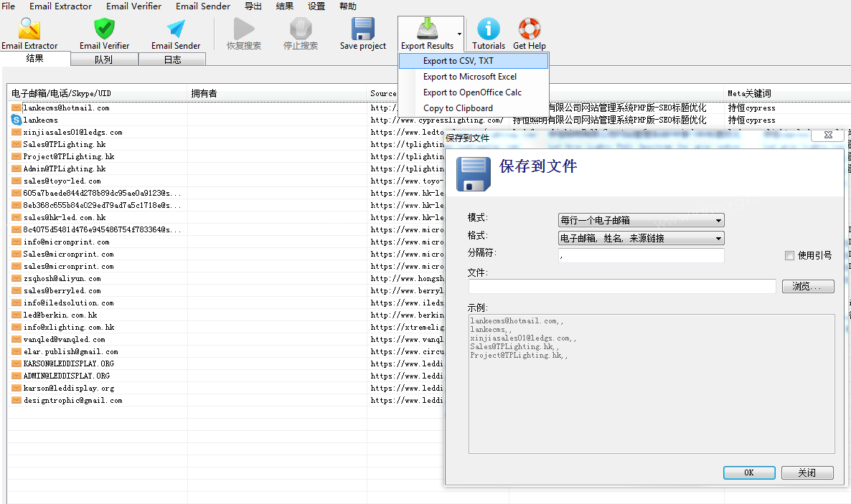The width and height of the screenshot is (851, 504).
Task: Choose Export to CSV, TXT
Action: [474, 61]
